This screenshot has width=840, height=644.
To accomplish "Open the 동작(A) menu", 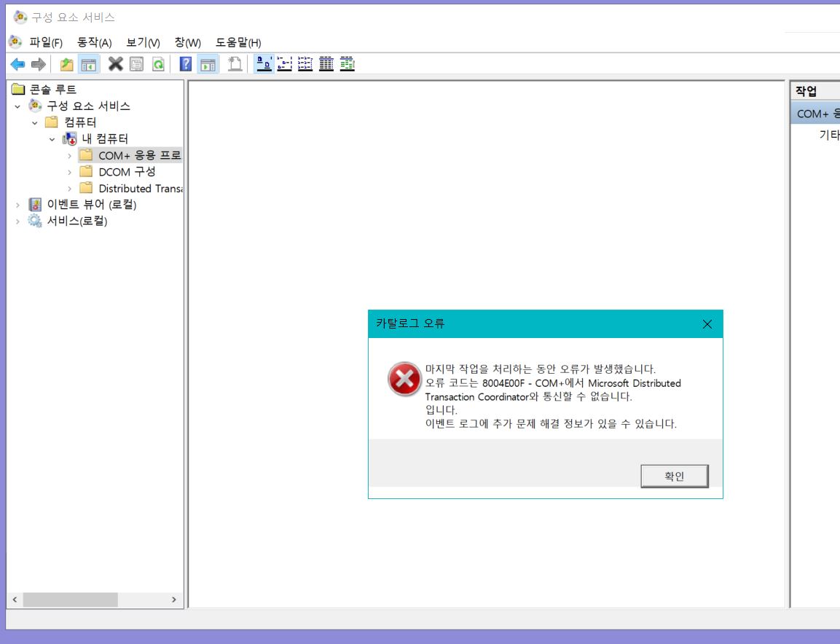I will (94, 42).
